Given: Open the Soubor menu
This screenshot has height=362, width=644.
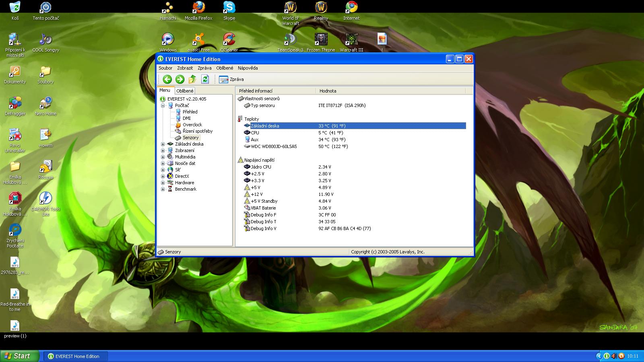Looking at the screenshot, I should [165, 68].
